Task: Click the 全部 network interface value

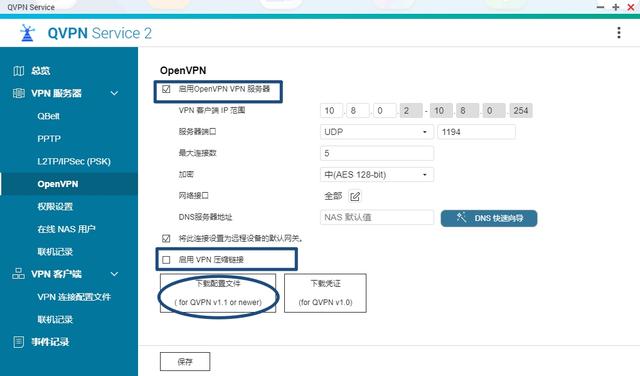Action: point(333,196)
